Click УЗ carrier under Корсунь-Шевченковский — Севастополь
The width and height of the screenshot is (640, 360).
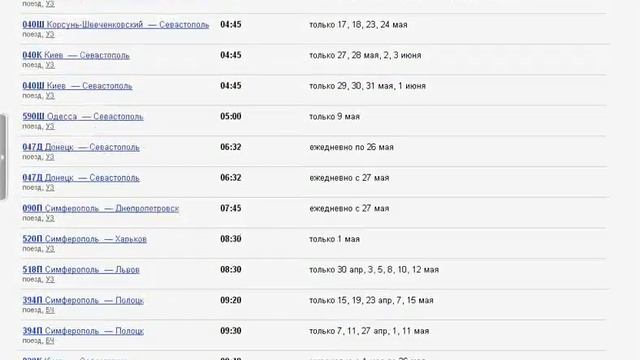pyautogui.click(x=50, y=35)
